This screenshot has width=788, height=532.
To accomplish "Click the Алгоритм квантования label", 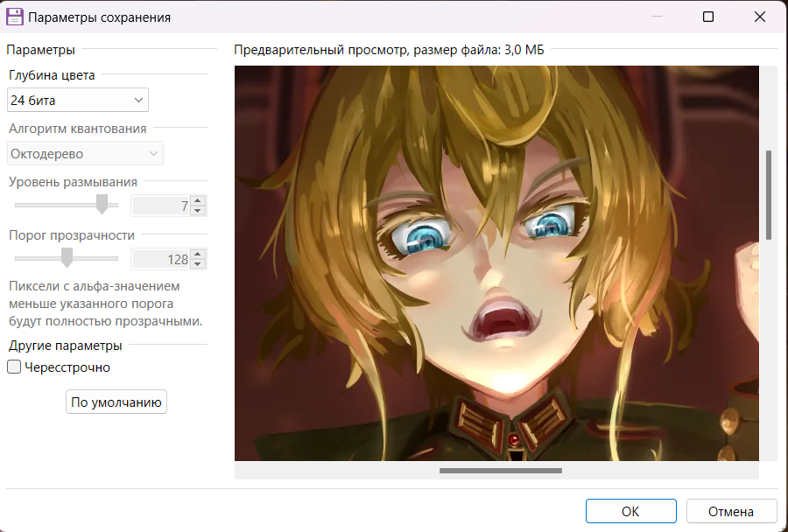I will click(77, 128).
